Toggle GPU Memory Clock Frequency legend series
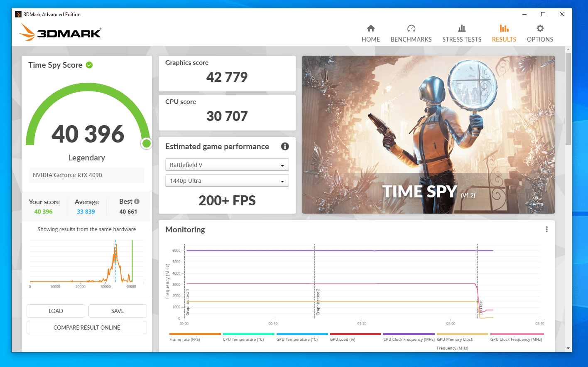The width and height of the screenshot is (588, 367). pos(463,341)
